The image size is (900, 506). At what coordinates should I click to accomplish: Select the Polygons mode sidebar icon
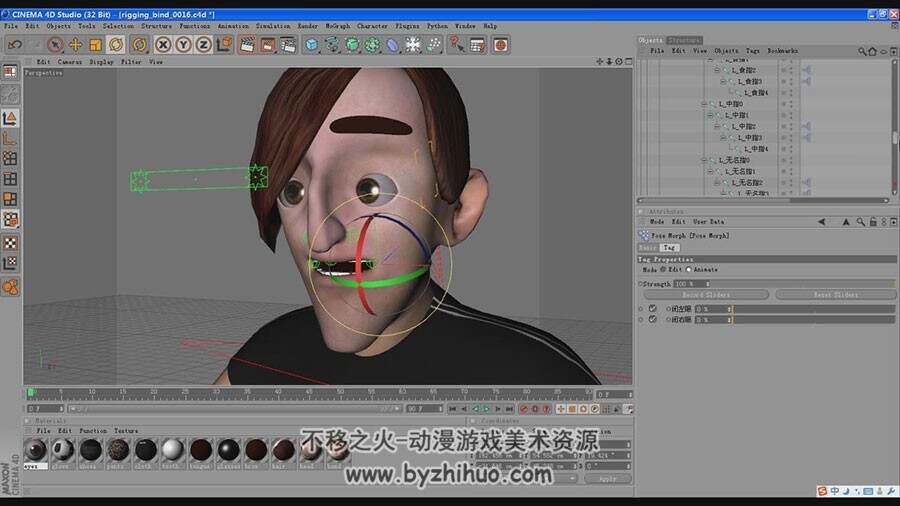point(10,199)
